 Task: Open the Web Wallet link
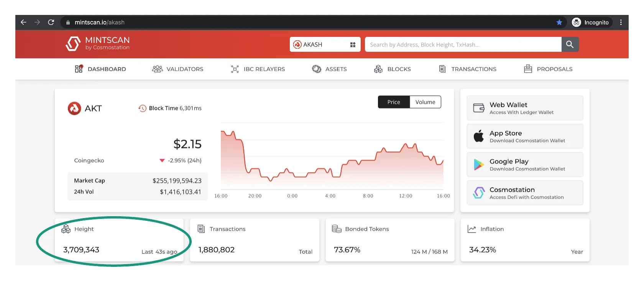525,108
